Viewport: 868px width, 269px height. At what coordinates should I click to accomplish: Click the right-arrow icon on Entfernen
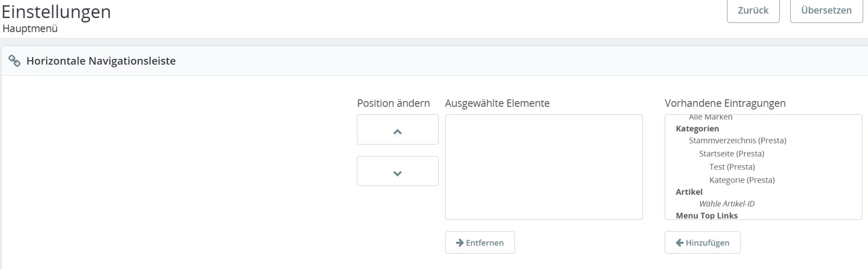click(x=460, y=243)
